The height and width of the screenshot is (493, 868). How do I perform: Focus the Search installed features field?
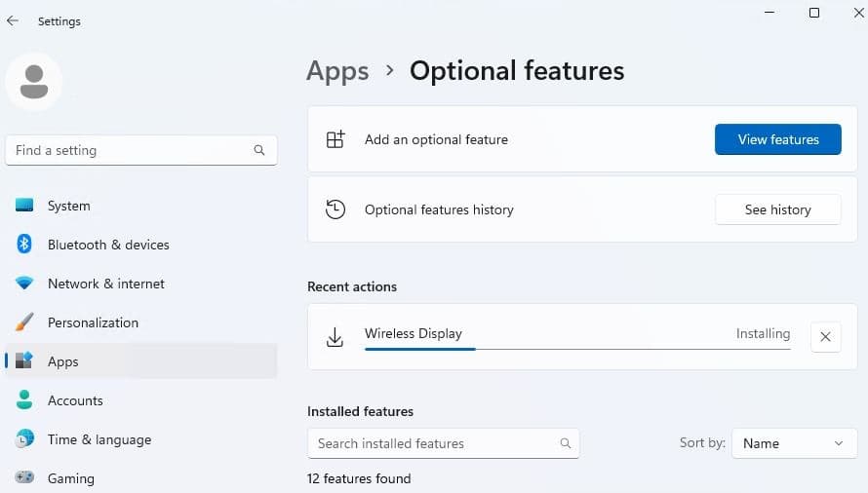[x=444, y=443]
